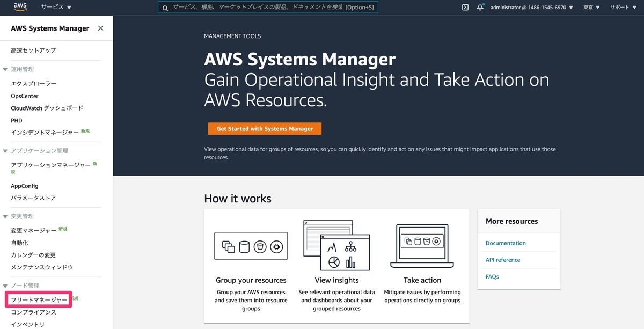644x329 pixels.
Task: Open the サポート support dropdown
Action: (623, 8)
